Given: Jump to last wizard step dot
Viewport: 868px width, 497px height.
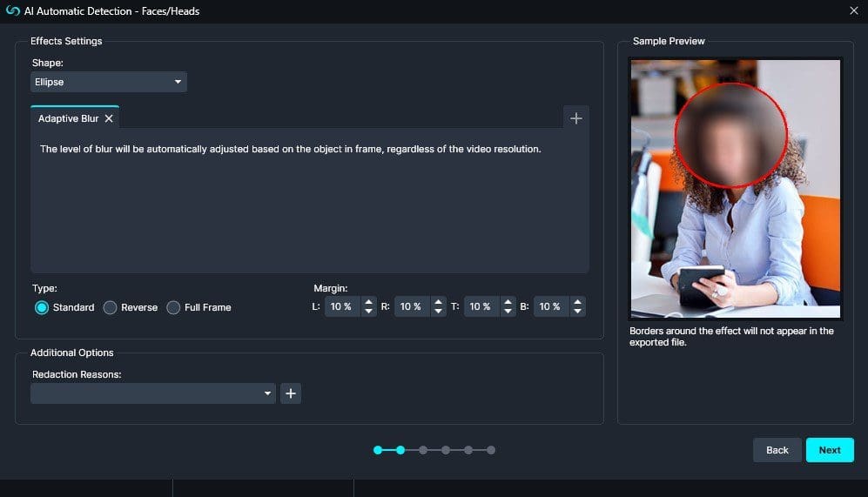Looking at the screenshot, I should click(x=491, y=450).
